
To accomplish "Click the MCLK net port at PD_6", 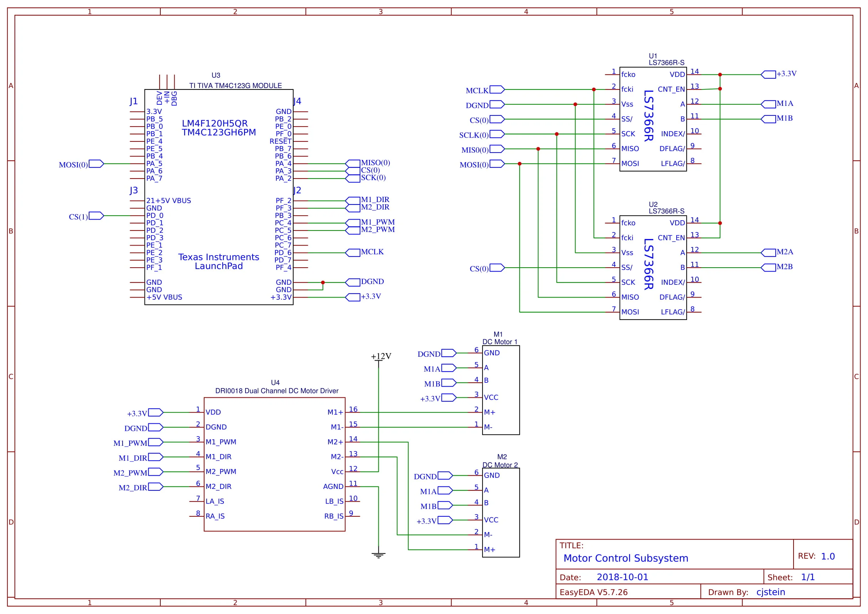I will (365, 252).
